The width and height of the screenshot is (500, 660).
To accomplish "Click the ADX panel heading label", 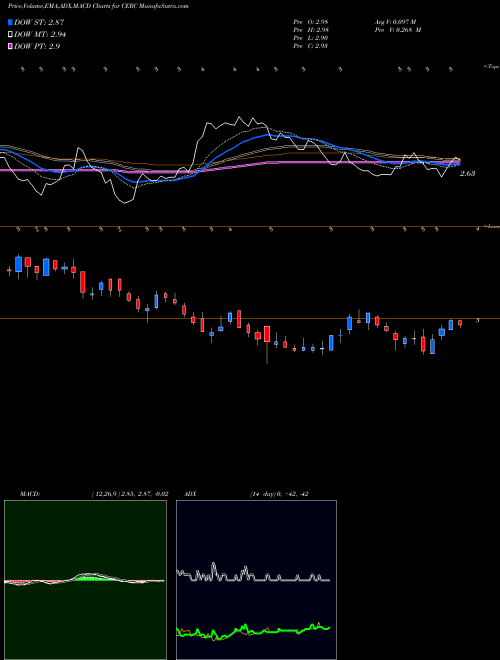I will 191,494.
